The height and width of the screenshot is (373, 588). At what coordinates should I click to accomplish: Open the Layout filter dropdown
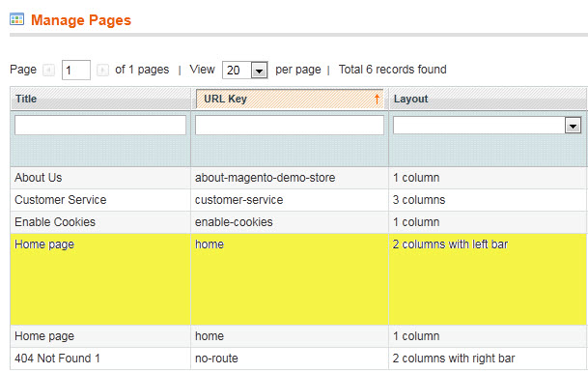pos(488,126)
